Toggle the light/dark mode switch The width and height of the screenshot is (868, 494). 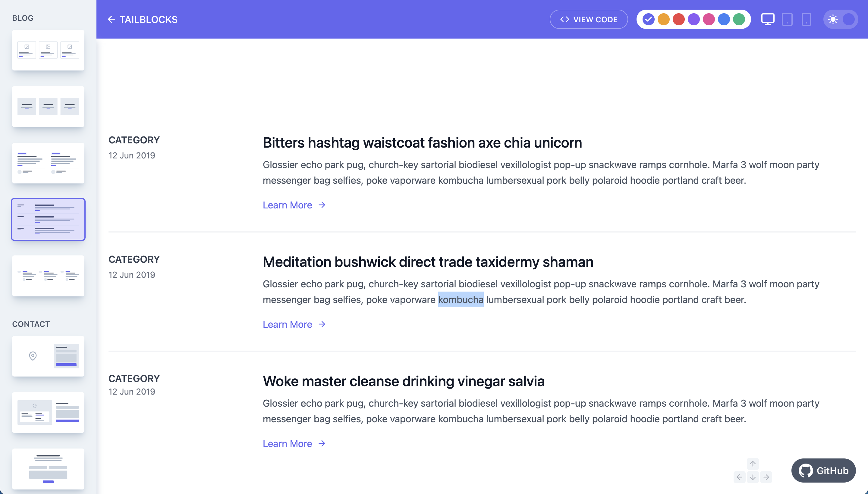(842, 19)
